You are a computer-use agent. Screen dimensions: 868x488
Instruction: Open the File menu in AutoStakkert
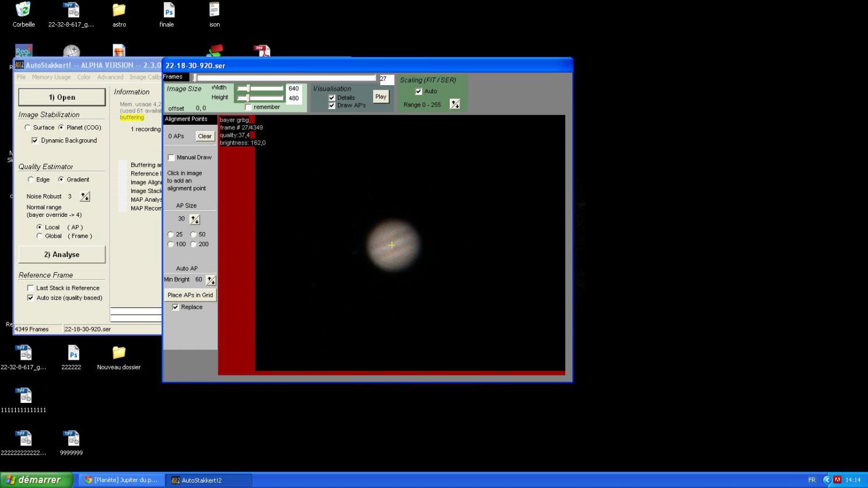click(x=21, y=77)
